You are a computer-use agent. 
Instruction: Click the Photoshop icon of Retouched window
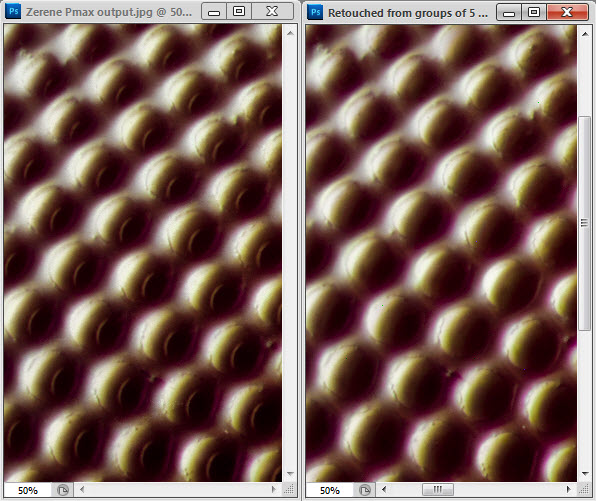[x=315, y=12]
